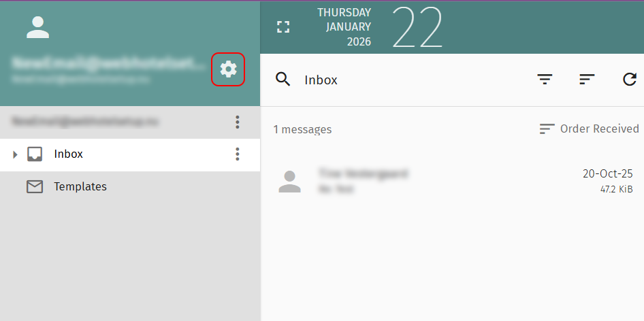Open the Inbox folder three-dot menu

[x=238, y=154]
